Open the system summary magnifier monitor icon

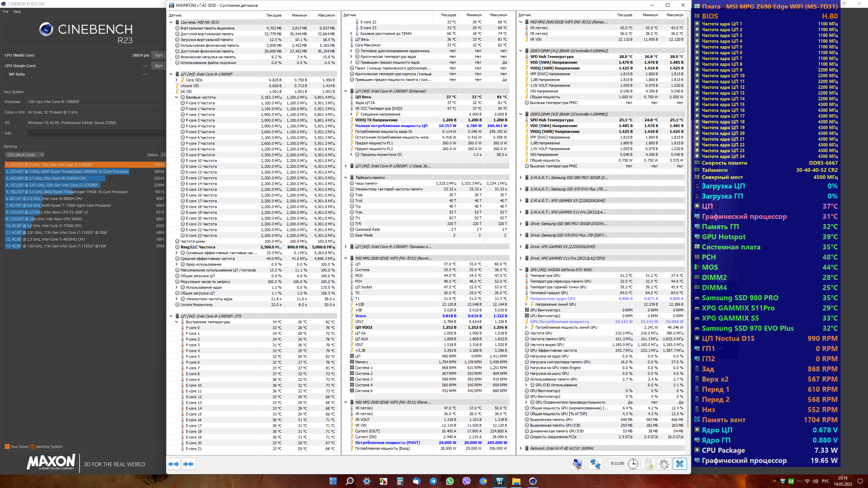click(x=577, y=464)
